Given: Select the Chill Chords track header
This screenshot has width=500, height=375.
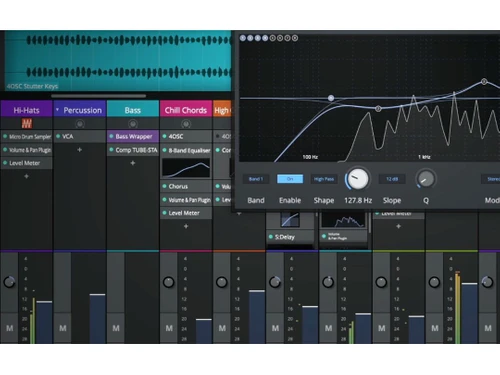Looking at the screenshot, I should pos(186,110).
